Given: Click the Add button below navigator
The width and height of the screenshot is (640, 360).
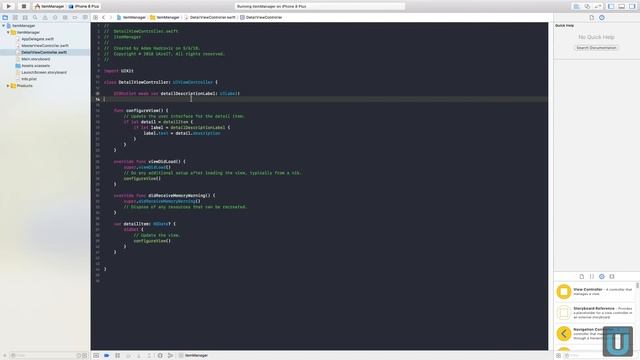Looking at the screenshot, I should (4, 356).
